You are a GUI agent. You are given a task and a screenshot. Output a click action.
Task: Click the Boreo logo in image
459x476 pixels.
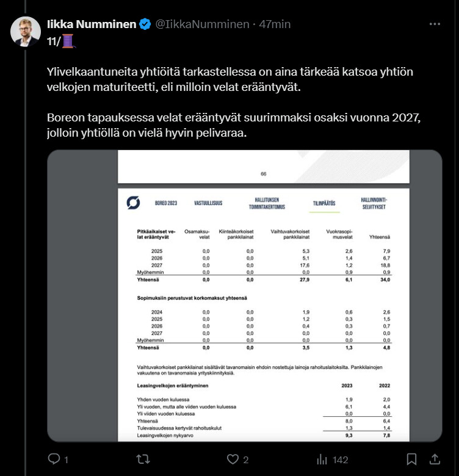pyautogui.click(x=132, y=203)
